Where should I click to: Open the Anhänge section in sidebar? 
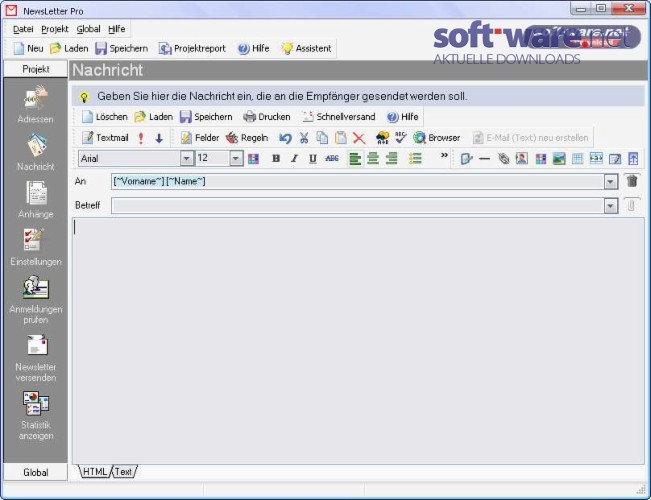[x=36, y=200]
